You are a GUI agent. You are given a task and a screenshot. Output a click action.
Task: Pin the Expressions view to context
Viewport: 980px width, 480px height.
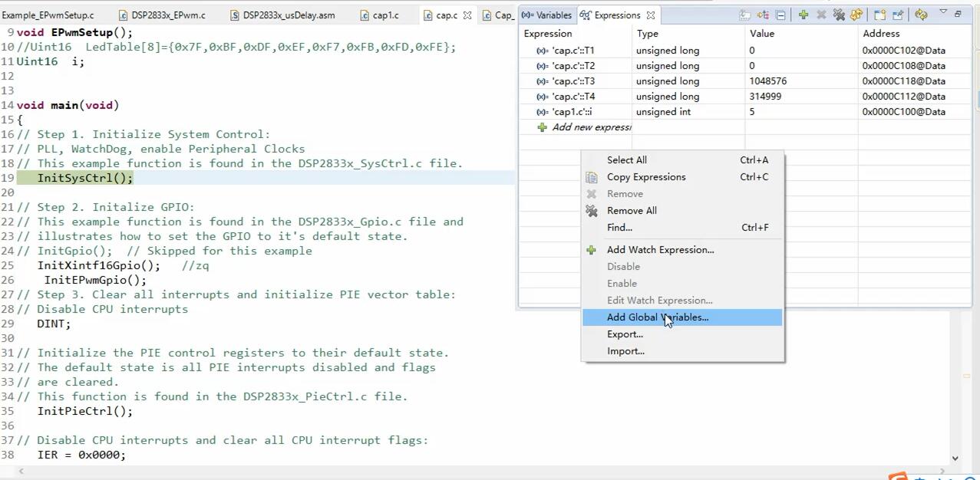898,15
